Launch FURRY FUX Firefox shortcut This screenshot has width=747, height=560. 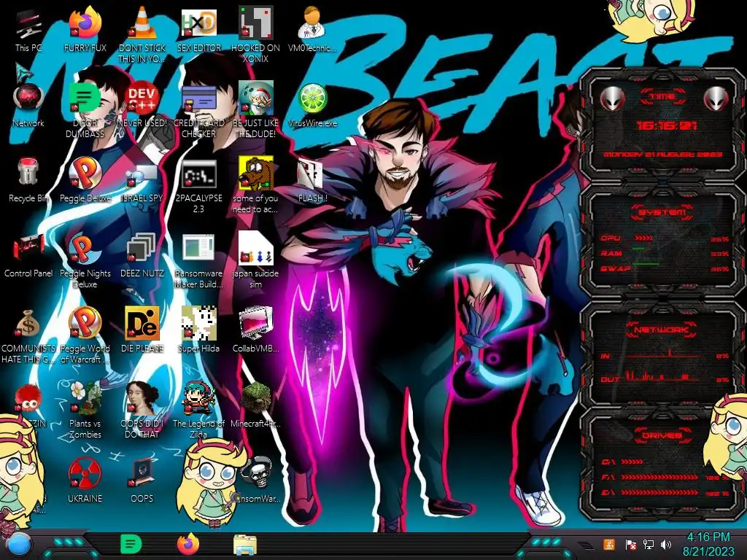tap(85, 23)
